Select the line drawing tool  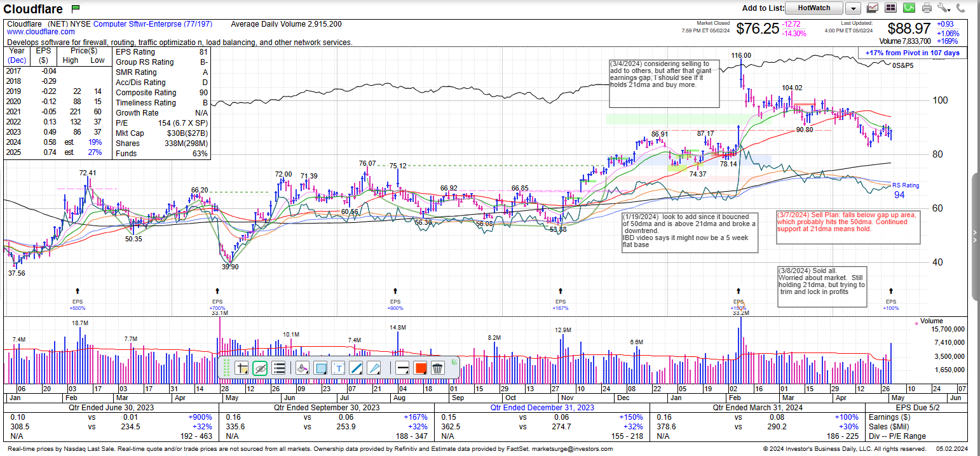pos(356,368)
